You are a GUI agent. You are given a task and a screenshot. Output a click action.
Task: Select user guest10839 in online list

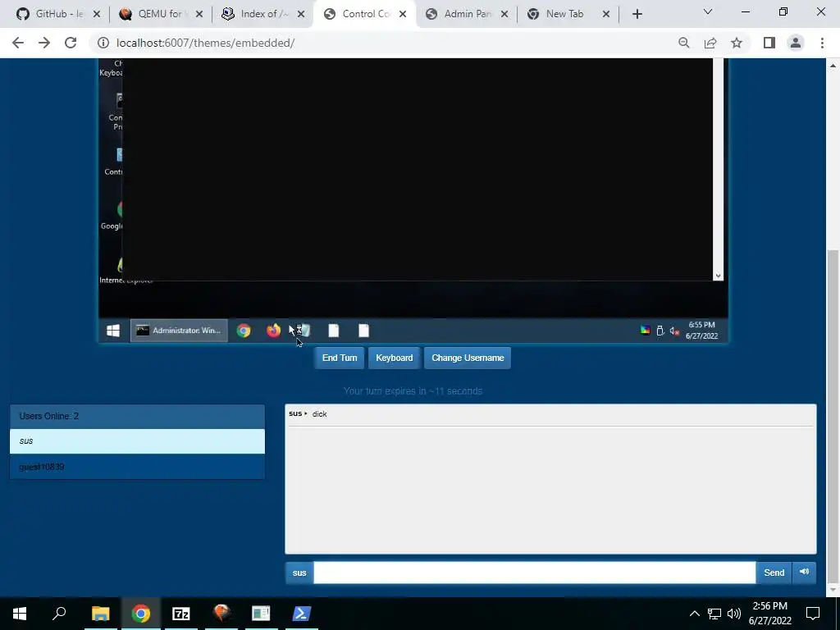(x=137, y=467)
